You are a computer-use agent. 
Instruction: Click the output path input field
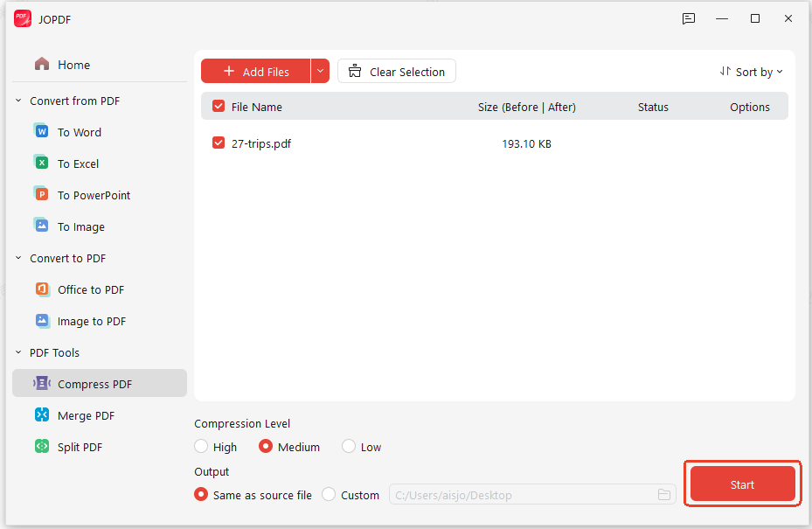[532, 495]
